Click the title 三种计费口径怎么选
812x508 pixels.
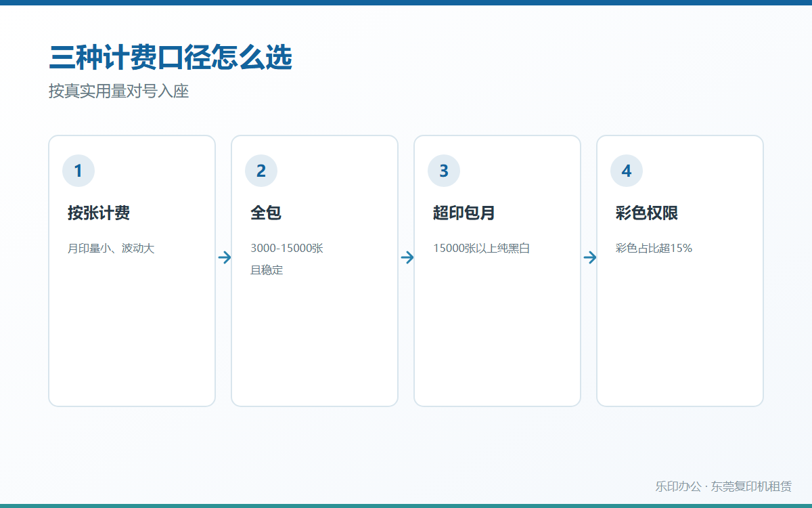pos(171,58)
